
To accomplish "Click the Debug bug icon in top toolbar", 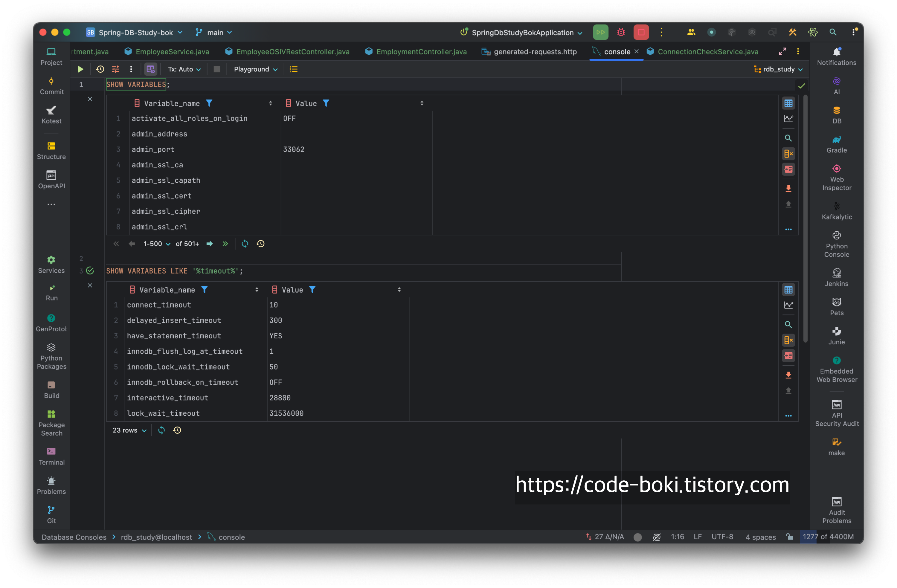I will (621, 32).
